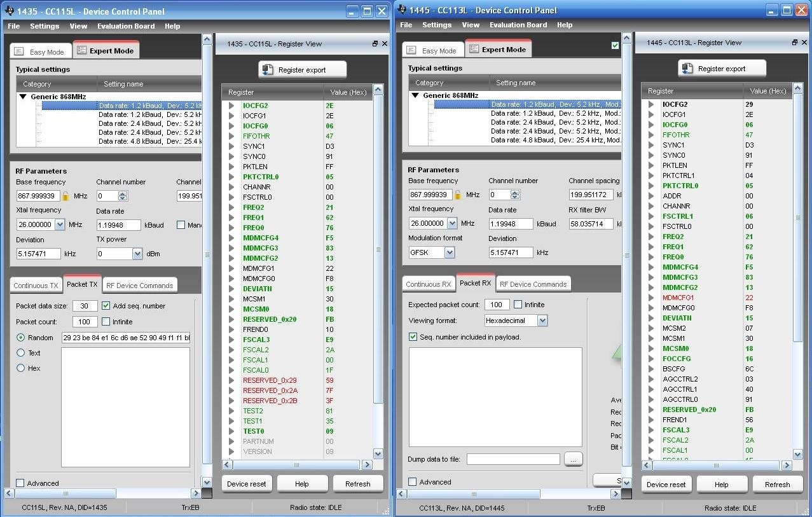Select Random payload radio button

(x=20, y=338)
